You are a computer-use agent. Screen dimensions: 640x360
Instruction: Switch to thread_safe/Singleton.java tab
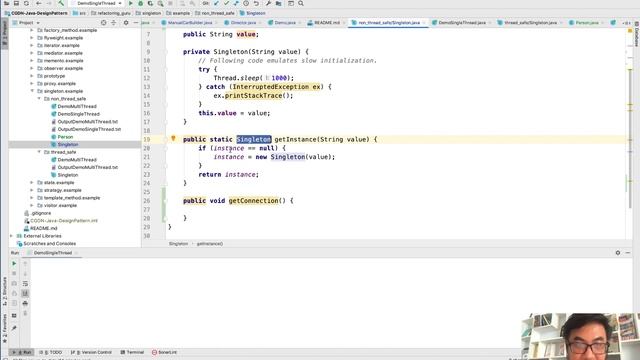(530, 23)
